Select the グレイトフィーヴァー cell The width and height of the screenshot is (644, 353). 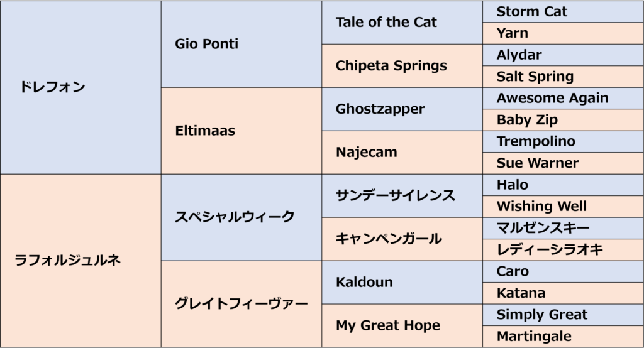241,304
